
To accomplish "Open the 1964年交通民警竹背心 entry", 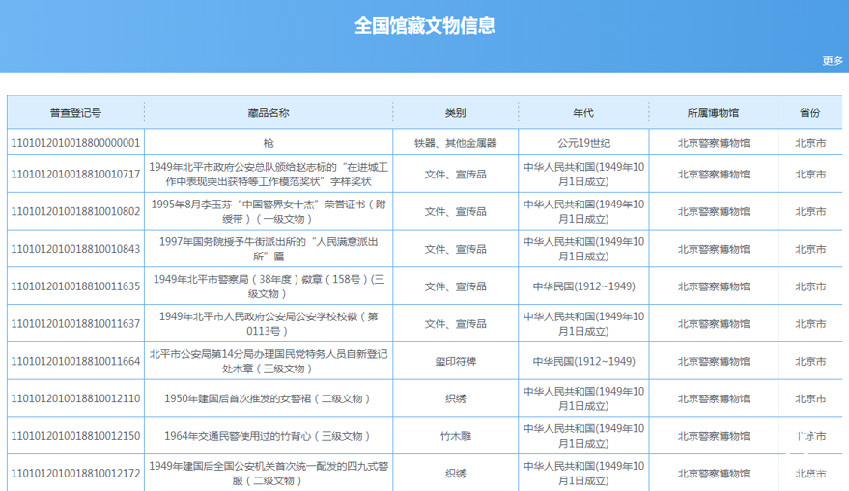I will tap(268, 436).
